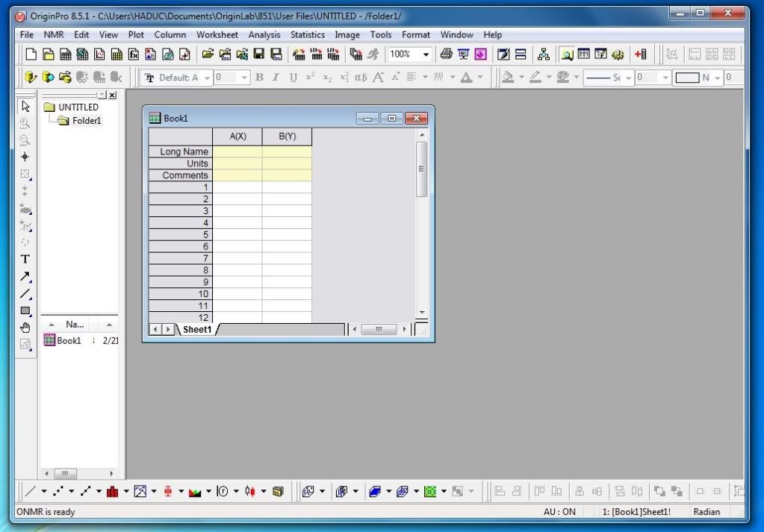
Task: Open the NMR menu
Action: coord(54,34)
